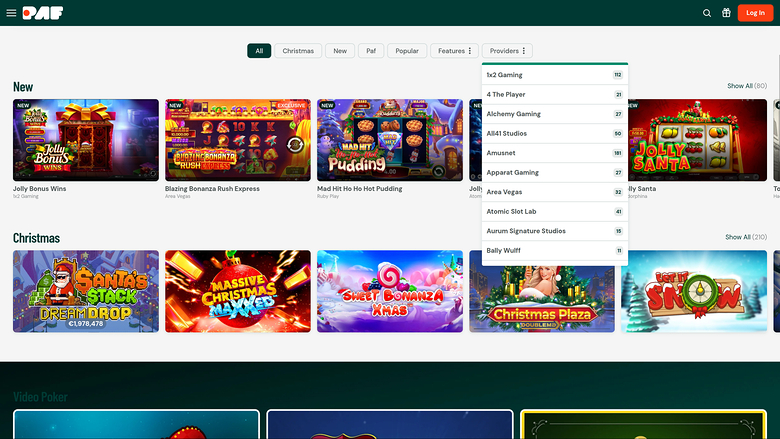Choose Atomic Slot Lab provider
This screenshot has width=780, height=439.
555,211
